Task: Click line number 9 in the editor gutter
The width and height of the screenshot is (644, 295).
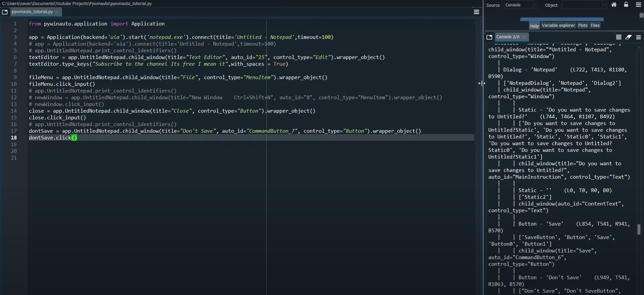Action: click(x=15, y=77)
